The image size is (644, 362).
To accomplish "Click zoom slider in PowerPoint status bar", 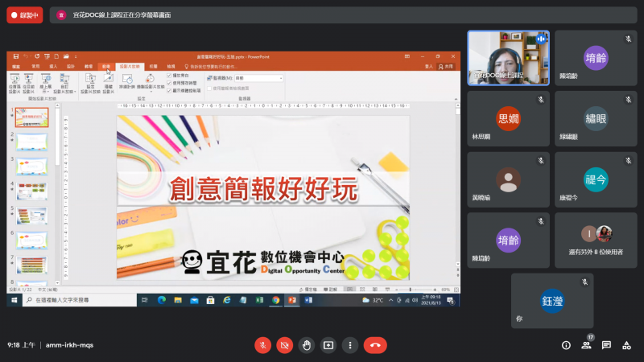I will 415,290.
